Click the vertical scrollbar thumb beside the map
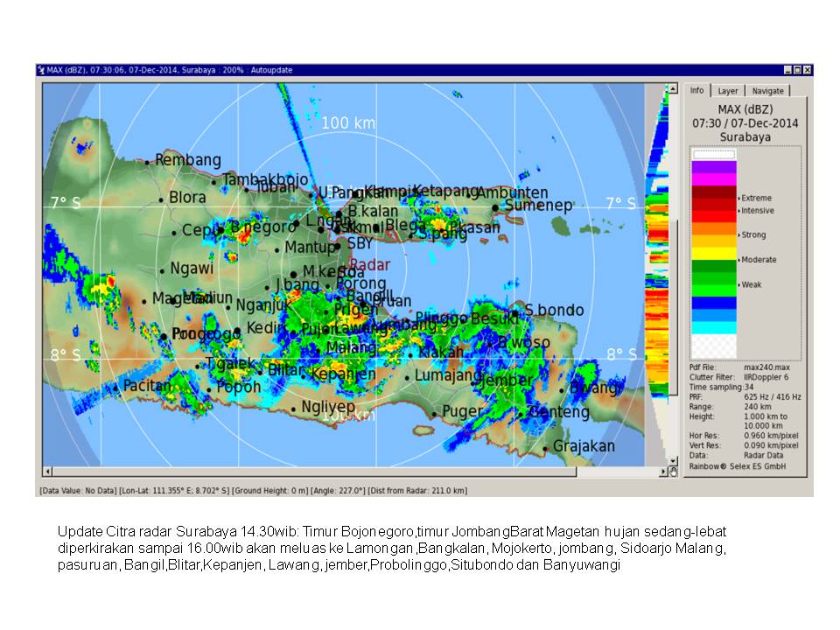This screenshot has width=840, height=630. [x=673, y=308]
